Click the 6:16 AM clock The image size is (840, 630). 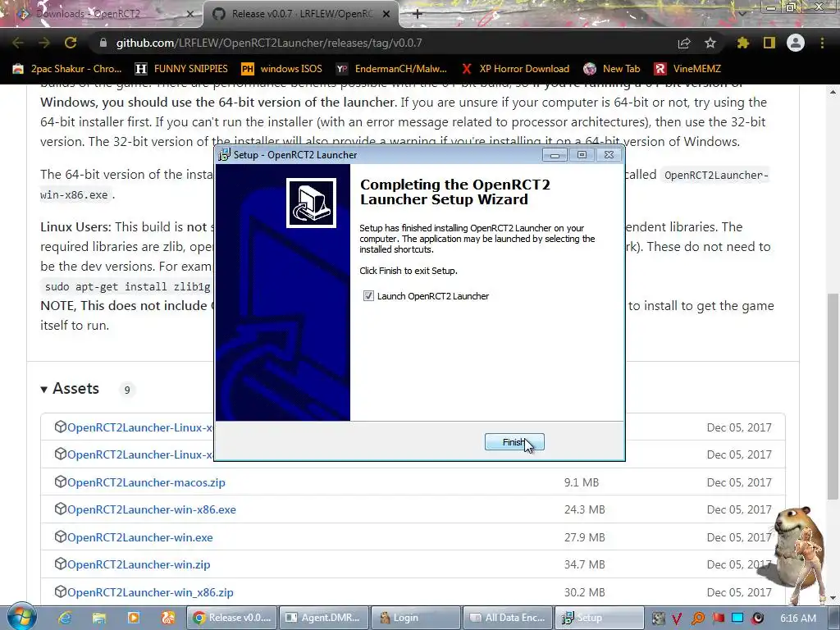798,619
